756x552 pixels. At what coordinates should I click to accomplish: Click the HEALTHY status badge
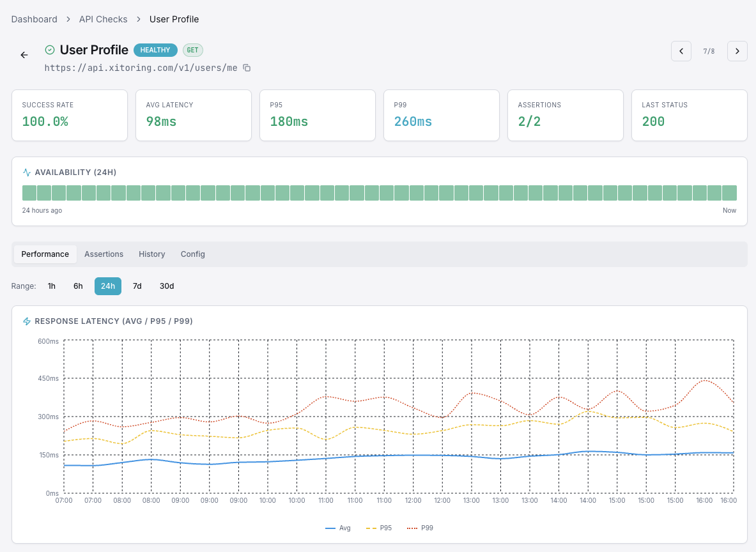click(x=155, y=49)
